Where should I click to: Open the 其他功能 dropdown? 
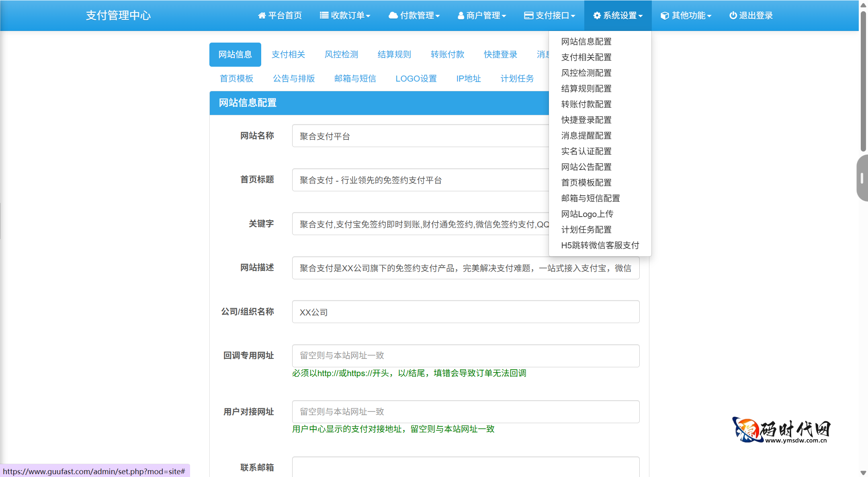click(686, 15)
